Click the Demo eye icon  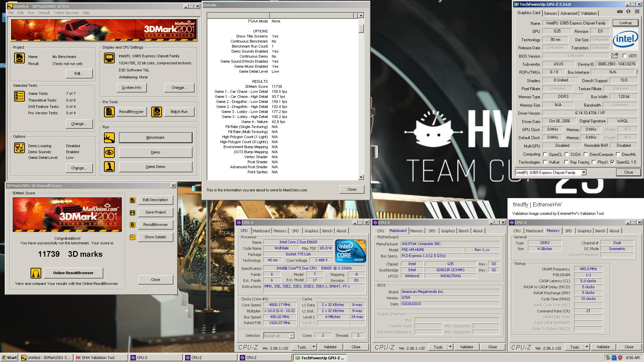pyautogui.click(x=109, y=152)
